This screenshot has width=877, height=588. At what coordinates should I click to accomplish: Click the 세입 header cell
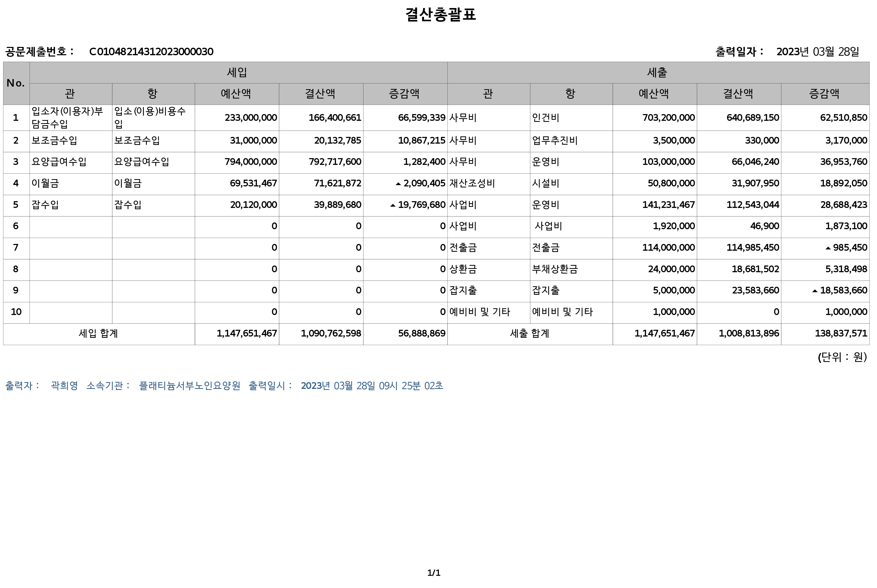click(x=237, y=72)
